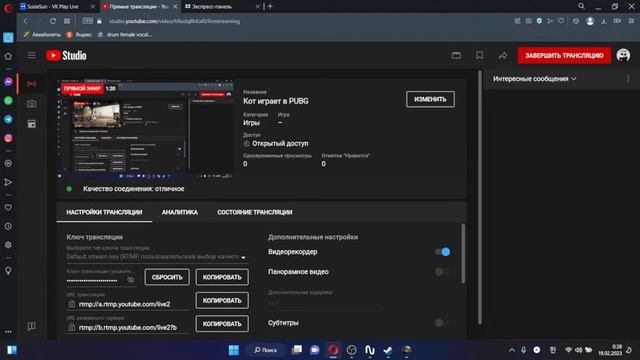The height and width of the screenshot is (360, 640).
Task: Toggle the Субтитры switch
Action: (x=442, y=323)
